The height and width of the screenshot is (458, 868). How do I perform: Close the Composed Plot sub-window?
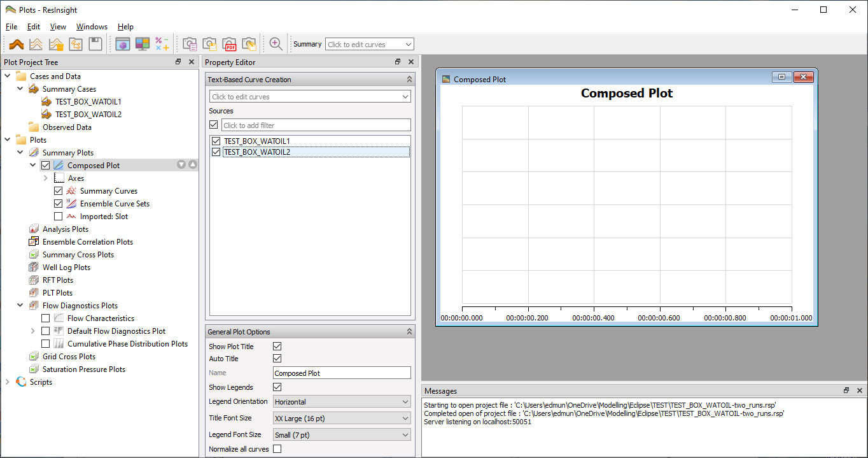804,77
